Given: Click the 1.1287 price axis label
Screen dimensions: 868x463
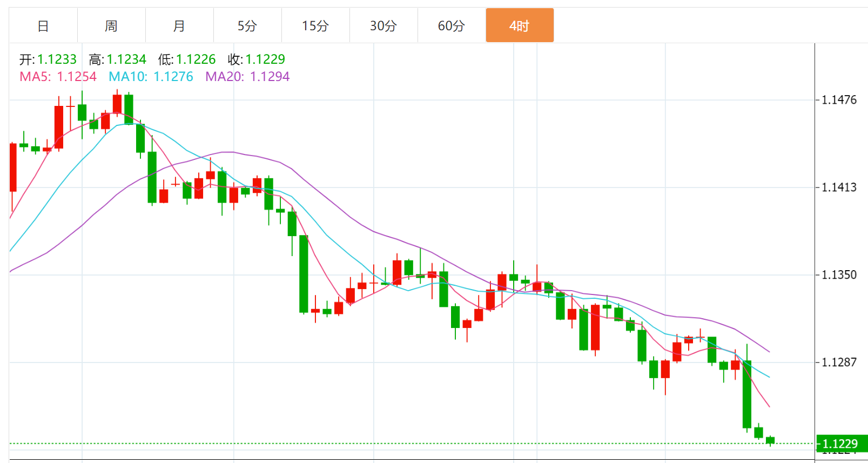Looking at the screenshot, I should [839, 363].
